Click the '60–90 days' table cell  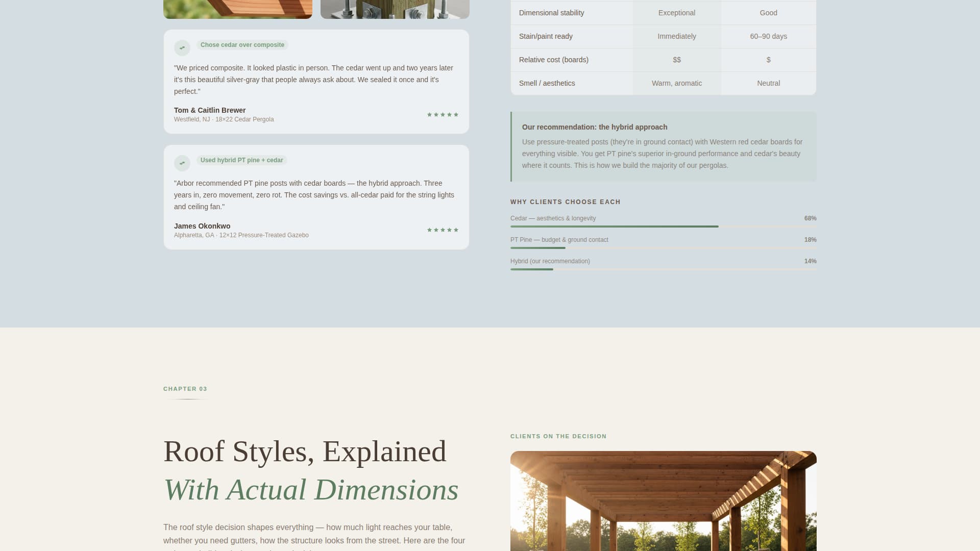(x=769, y=36)
